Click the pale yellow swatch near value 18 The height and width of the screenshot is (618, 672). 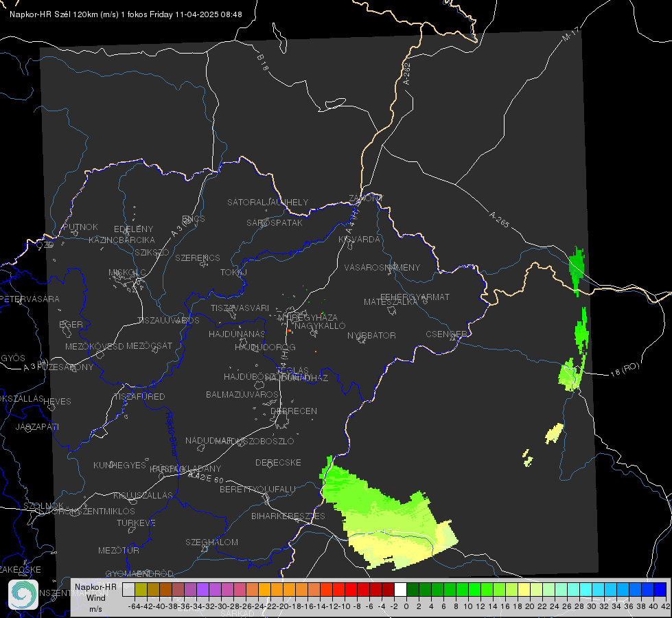click(524, 590)
